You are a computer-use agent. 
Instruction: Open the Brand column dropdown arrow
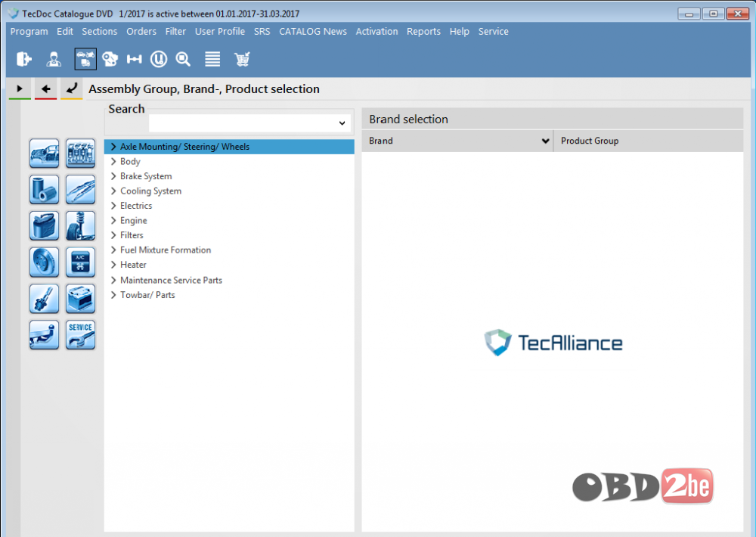pyautogui.click(x=545, y=141)
